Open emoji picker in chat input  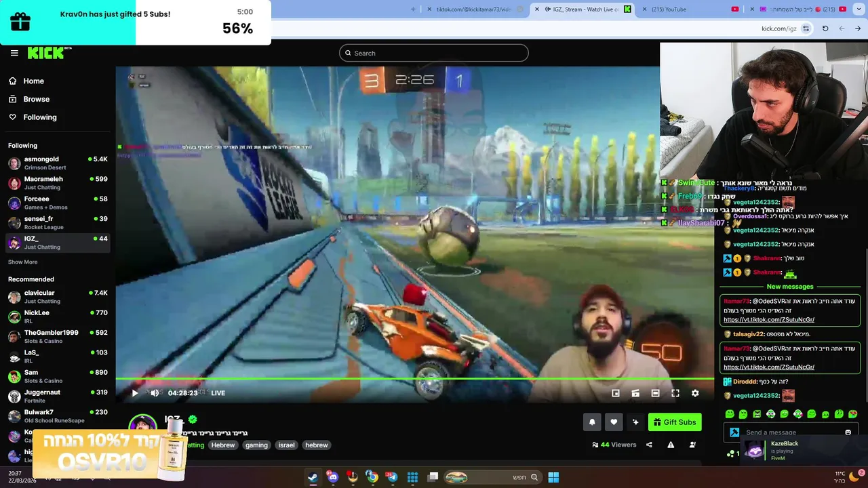(848, 432)
